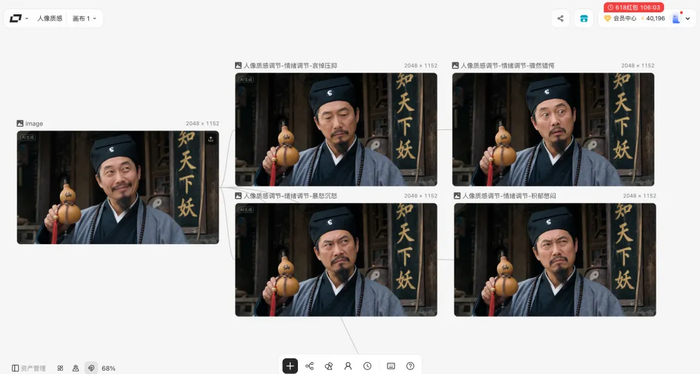Click image icon of 积郁憋闷 node
This screenshot has height=374, width=700.
pyautogui.click(x=457, y=196)
